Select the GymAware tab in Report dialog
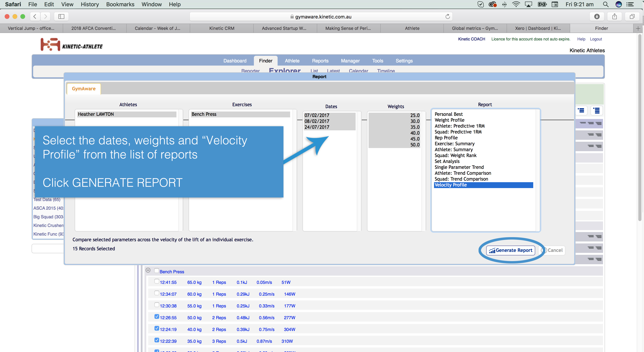The height and width of the screenshot is (352, 644). (x=84, y=89)
